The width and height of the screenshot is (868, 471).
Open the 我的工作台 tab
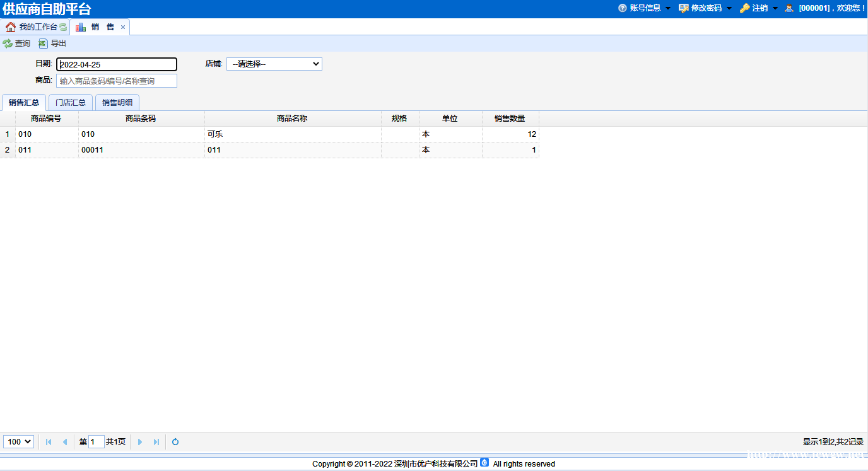click(33, 27)
